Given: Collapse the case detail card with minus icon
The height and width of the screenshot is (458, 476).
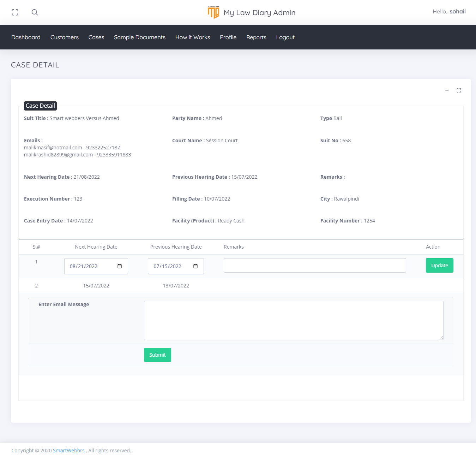Looking at the screenshot, I should coord(447,90).
